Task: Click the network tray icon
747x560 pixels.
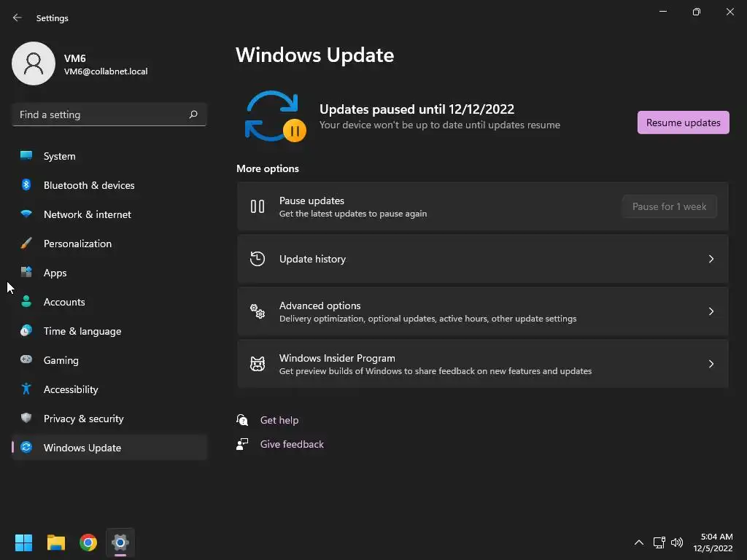Action: [x=659, y=542]
